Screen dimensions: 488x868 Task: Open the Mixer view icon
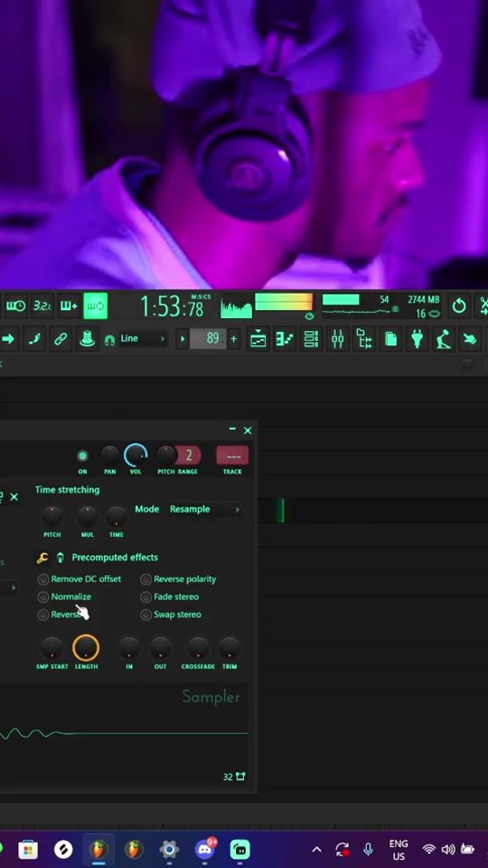tap(337, 339)
